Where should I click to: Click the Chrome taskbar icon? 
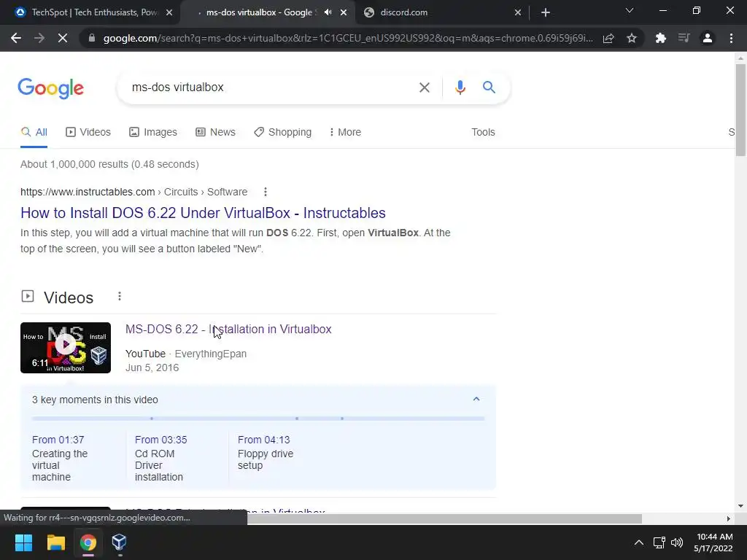pos(88,542)
